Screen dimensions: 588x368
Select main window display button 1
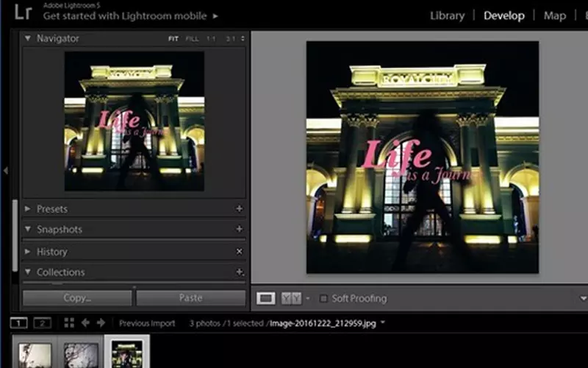pos(19,323)
